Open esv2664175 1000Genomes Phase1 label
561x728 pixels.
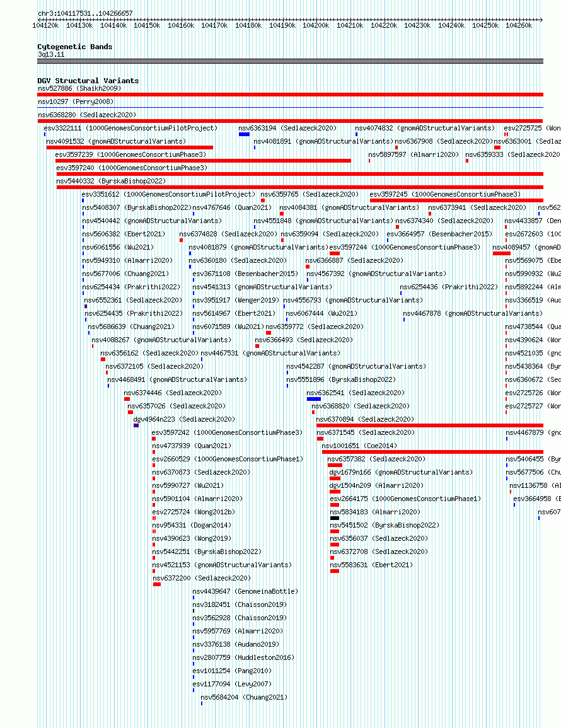point(405,499)
